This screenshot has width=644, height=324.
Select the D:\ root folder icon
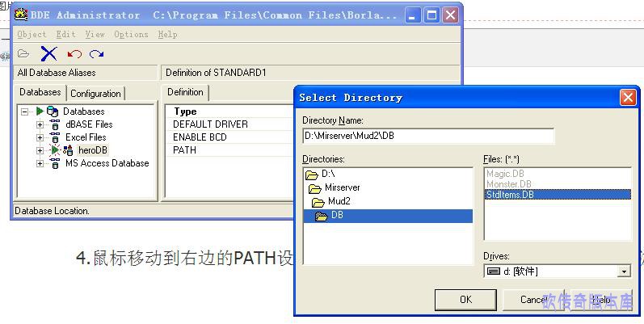[x=311, y=174]
